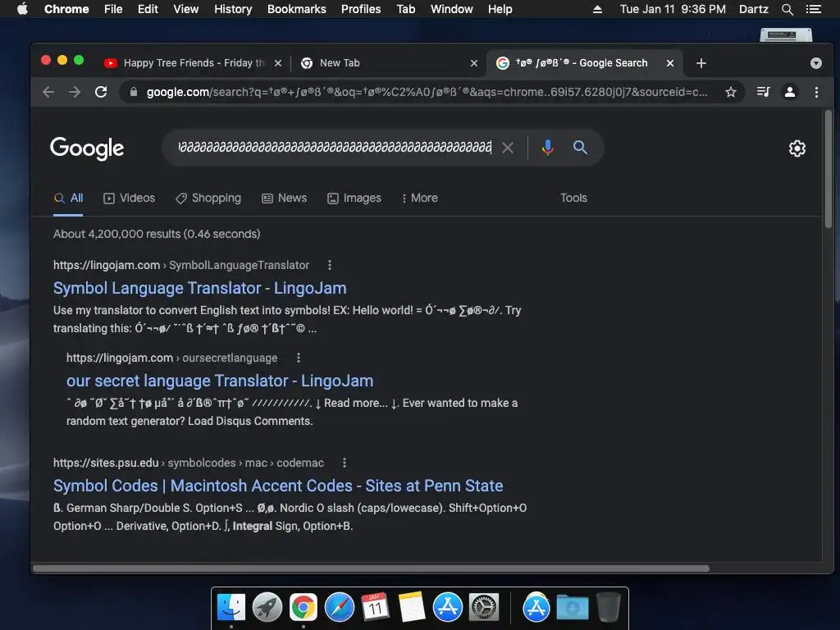Select the Images results tab
The width and height of the screenshot is (840, 630).
click(354, 199)
